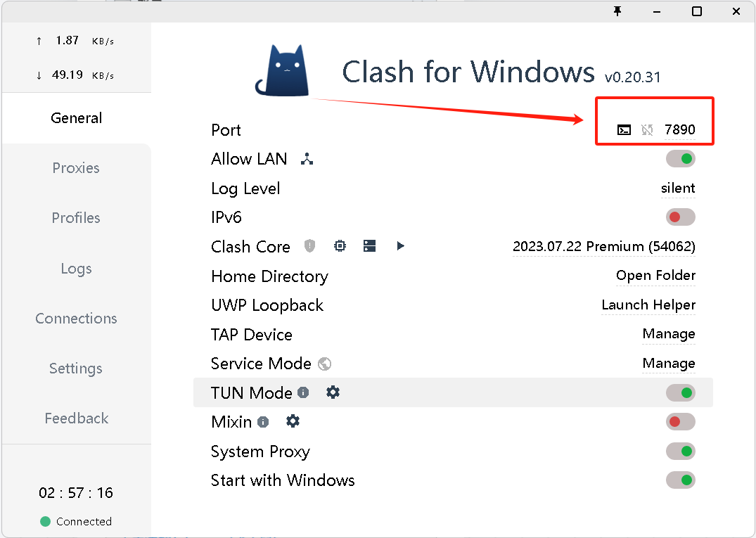756x538 pixels.
Task: Change the Log Level silent value
Action: [678, 188]
